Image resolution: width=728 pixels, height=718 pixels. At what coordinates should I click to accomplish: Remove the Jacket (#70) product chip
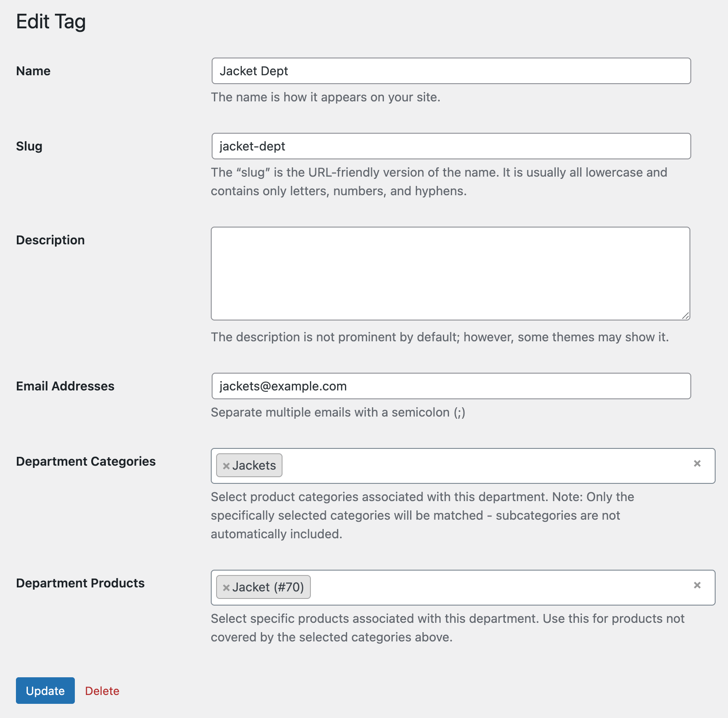[226, 587]
